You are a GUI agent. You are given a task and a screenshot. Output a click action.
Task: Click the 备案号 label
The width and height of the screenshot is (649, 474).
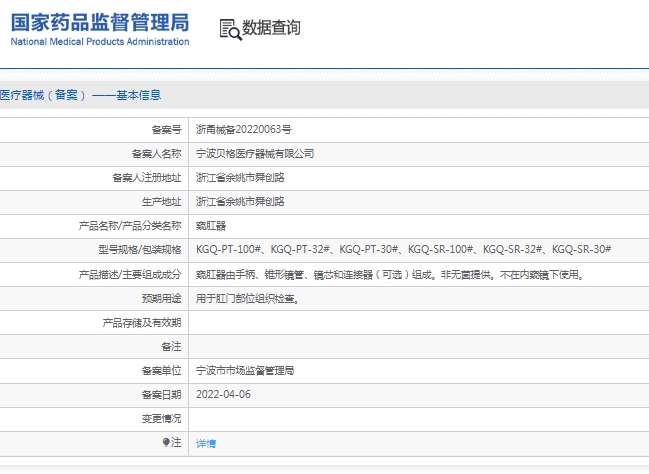coord(166,130)
